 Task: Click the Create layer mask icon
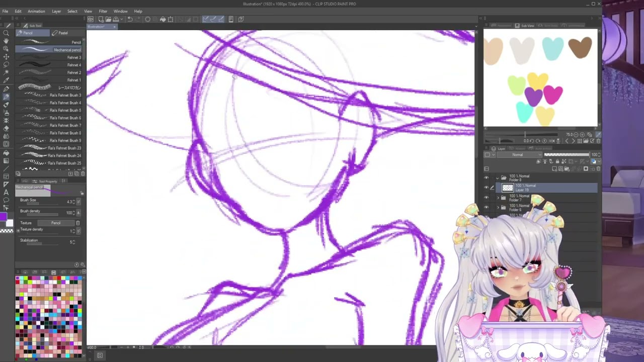coord(586,169)
